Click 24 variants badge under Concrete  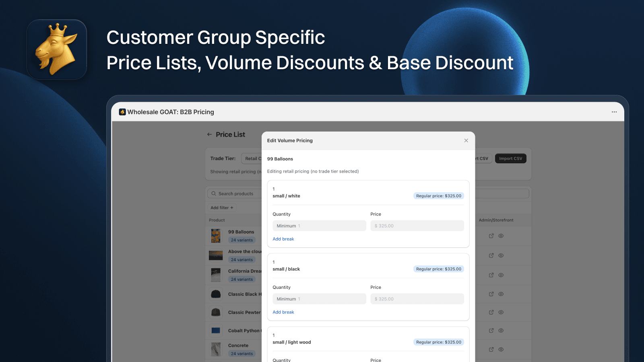242,354
